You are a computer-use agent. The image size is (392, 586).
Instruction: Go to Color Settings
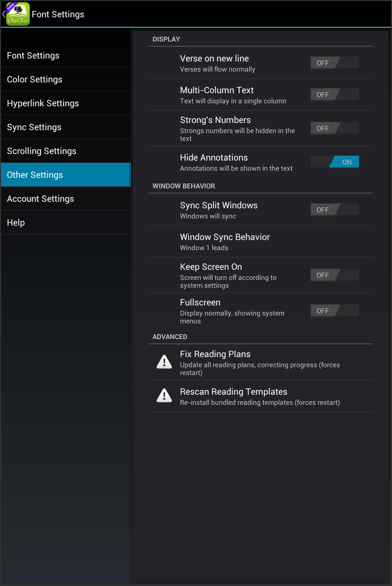coord(66,79)
